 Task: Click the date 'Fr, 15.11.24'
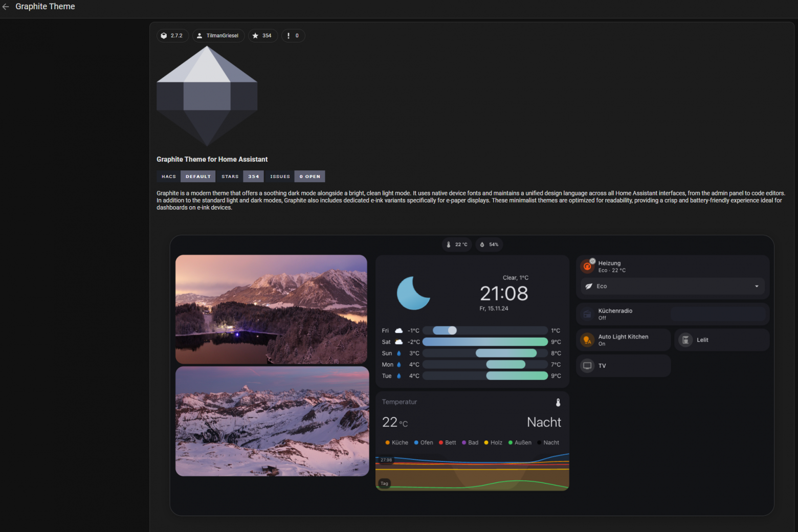pyautogui.click(x=494, y=308)
